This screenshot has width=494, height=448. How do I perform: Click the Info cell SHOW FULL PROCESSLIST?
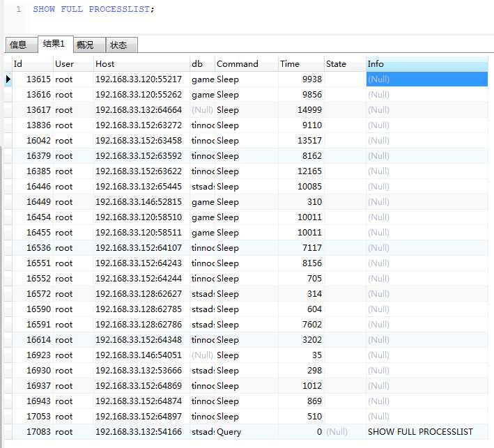coord(427,432)
